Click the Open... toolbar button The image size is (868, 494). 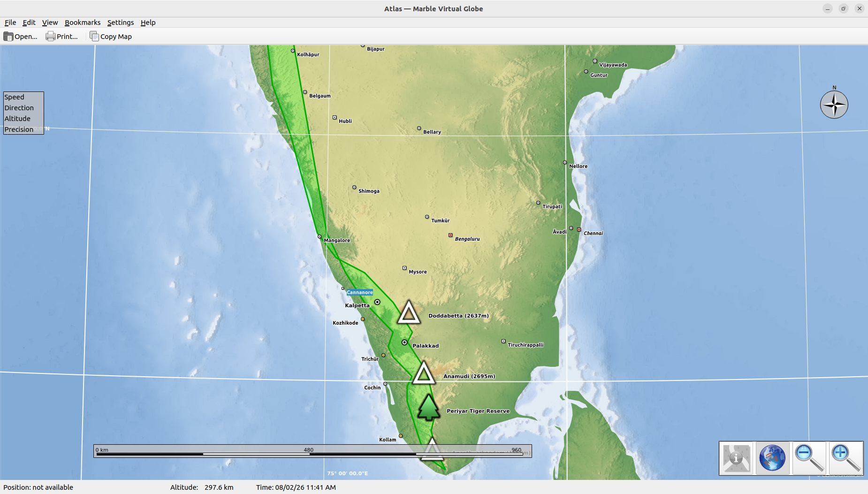(21, 37)
